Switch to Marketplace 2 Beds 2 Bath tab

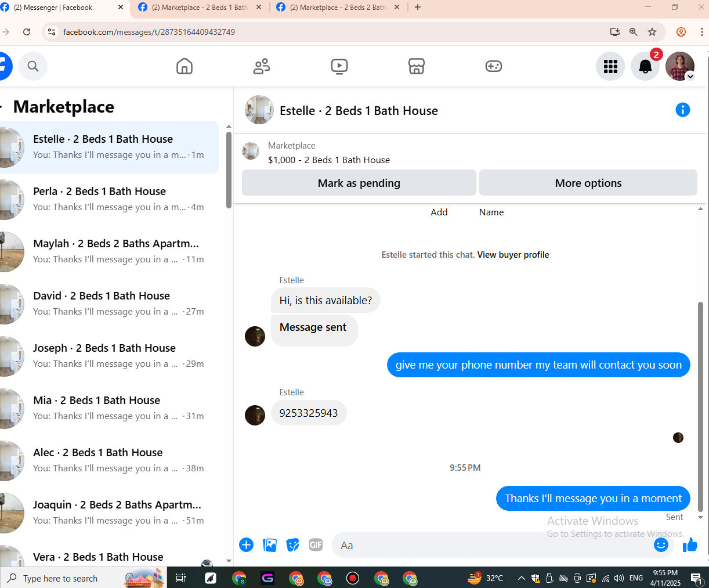coord(338,8)
